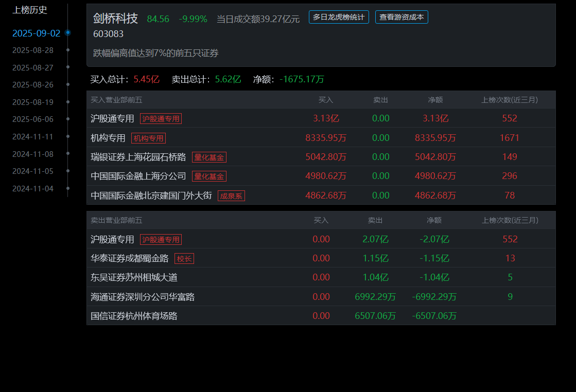This screenshot has width=576, height=392.
Task: Click the 8335.95万 buy amount cell
Action: (326, 138)
